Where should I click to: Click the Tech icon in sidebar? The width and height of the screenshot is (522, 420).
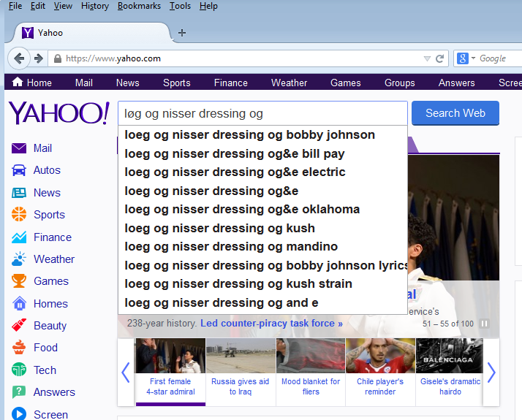[x=19, y=370]
